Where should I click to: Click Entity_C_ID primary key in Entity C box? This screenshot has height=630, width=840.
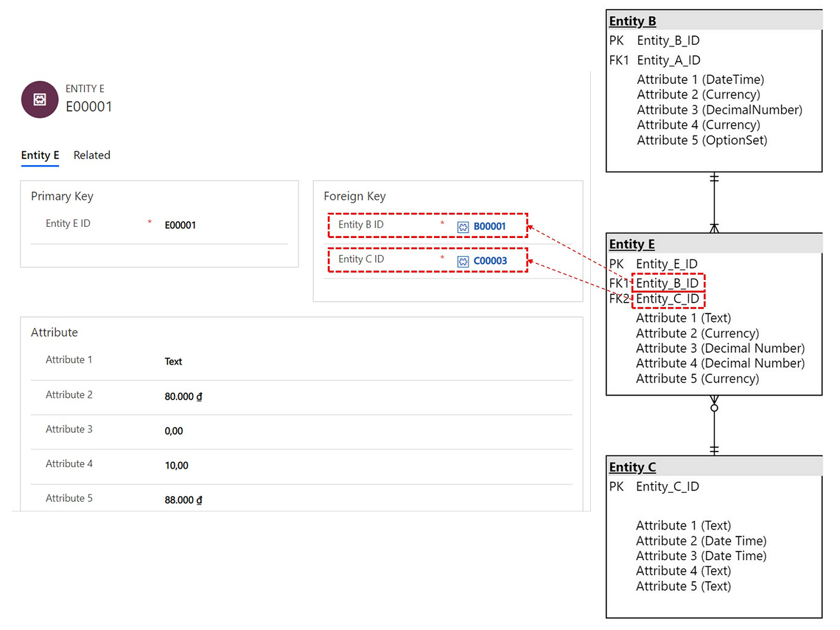pos(668,487)
